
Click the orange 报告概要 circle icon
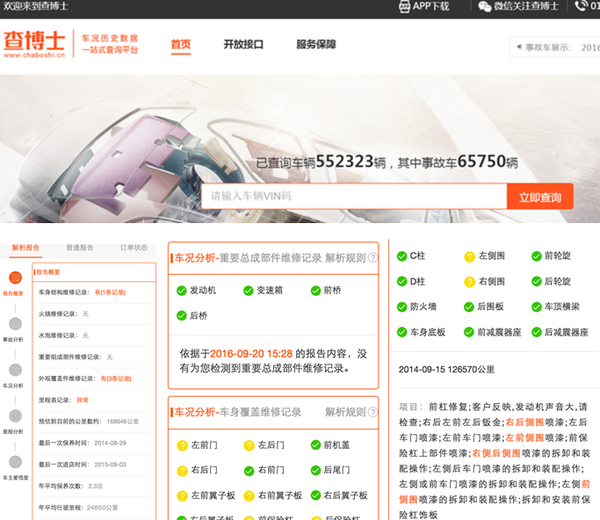pos(15,277)
